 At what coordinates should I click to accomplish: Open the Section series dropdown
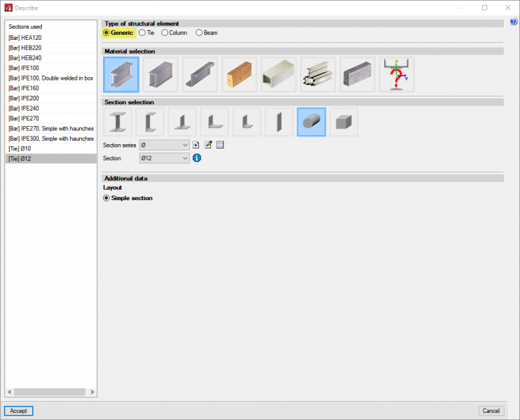coord(165,145)
